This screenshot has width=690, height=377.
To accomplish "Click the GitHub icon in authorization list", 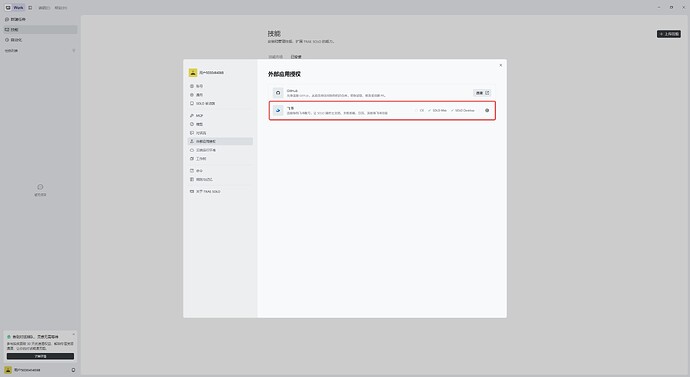I will pos(278,93).
